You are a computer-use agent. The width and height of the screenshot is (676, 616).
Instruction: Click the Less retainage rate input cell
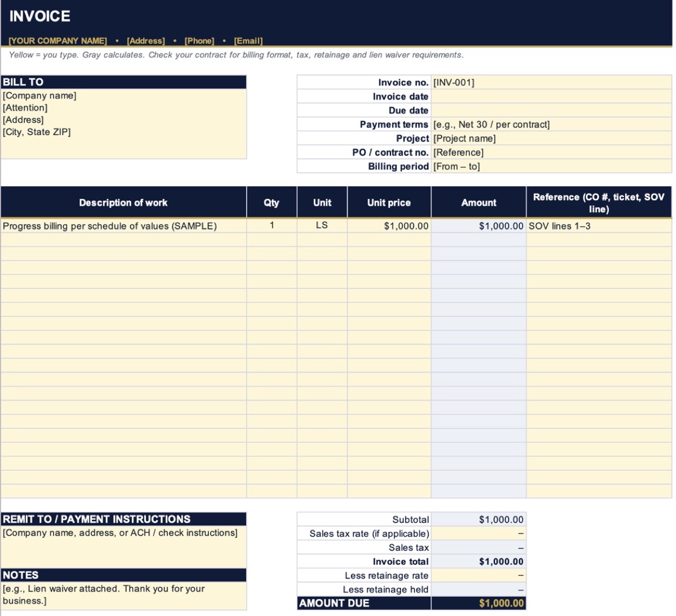(x=479, y=575)
